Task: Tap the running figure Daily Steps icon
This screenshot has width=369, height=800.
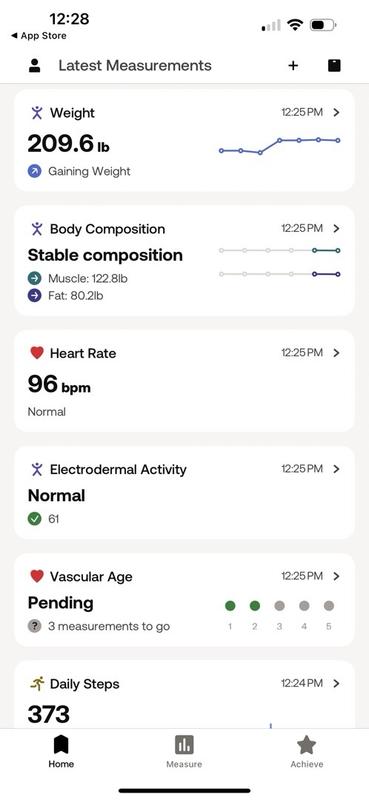Action: point(37,684)
